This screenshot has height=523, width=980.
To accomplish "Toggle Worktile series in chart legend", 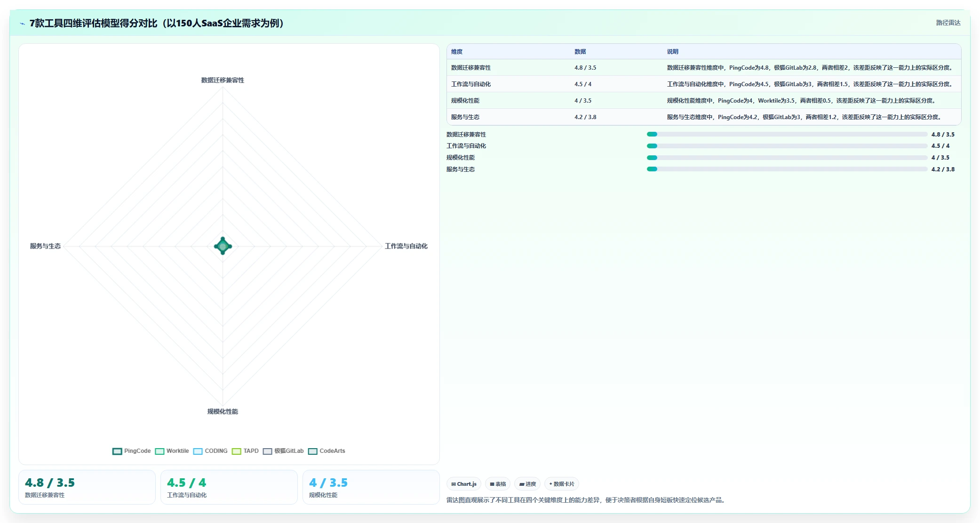I will click(172, 451).
